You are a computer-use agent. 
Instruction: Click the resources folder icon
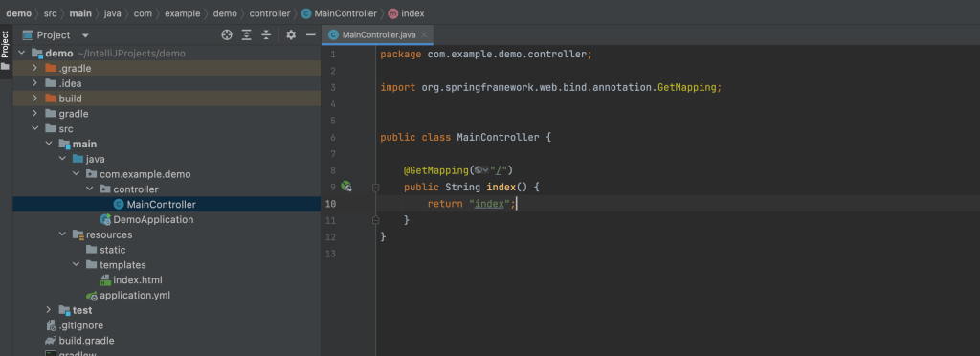click(78, 234)
